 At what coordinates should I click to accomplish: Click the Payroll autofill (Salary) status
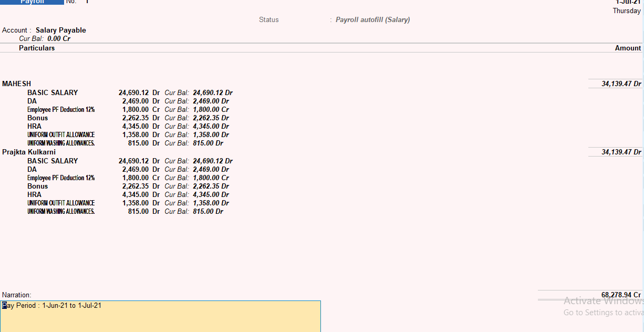point(372,19)
